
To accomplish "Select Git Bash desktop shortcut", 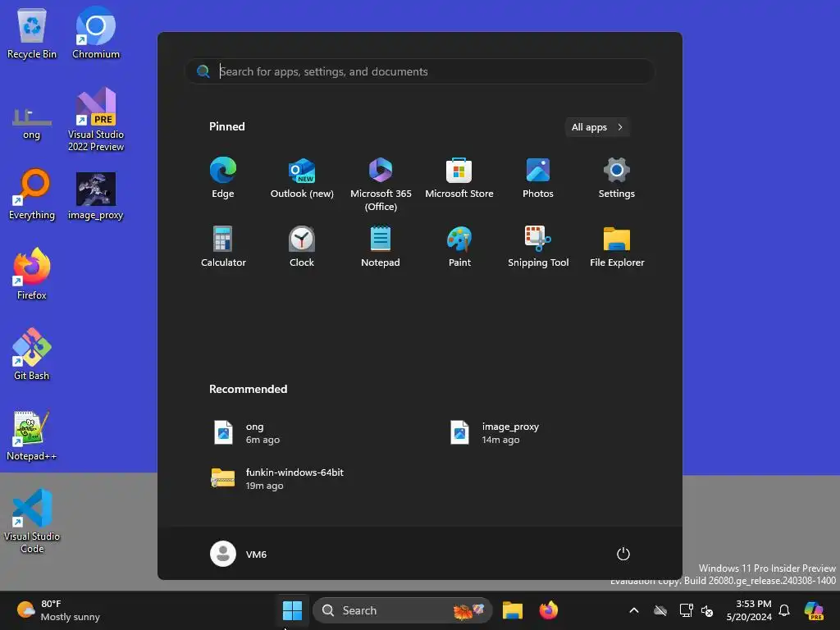I will 32,354.
